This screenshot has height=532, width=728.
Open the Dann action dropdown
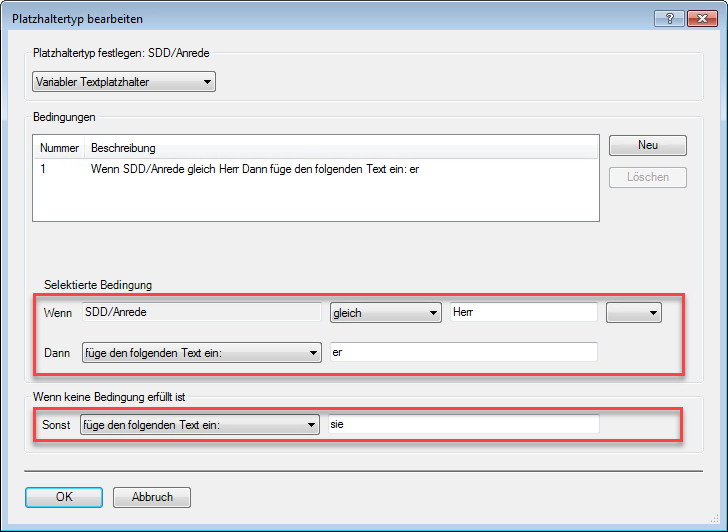[201, 352]
